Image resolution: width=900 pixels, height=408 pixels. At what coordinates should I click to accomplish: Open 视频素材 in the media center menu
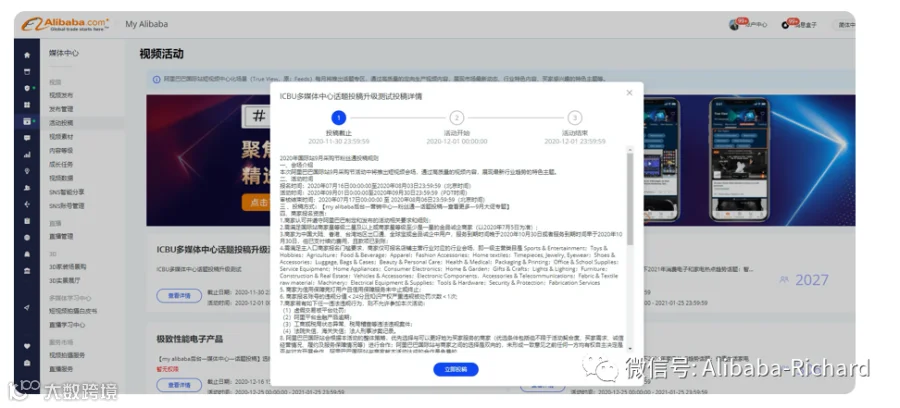point(61,137)
